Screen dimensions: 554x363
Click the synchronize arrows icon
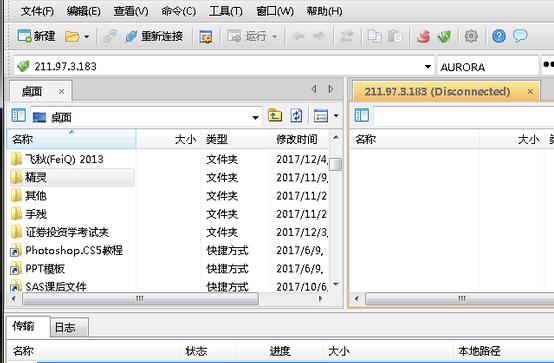point(346,36)
